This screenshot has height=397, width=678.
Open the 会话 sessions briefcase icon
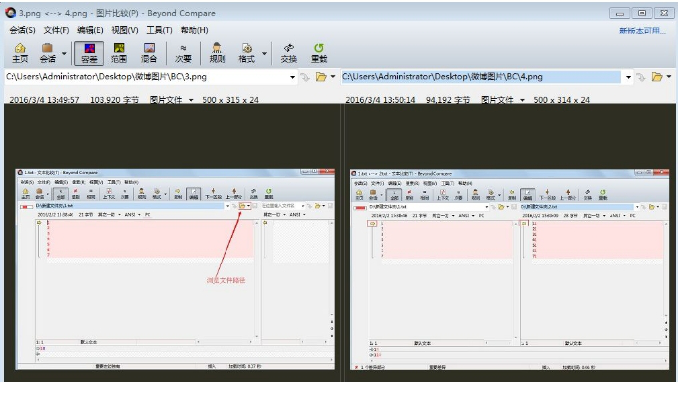[x=47, y=53]
